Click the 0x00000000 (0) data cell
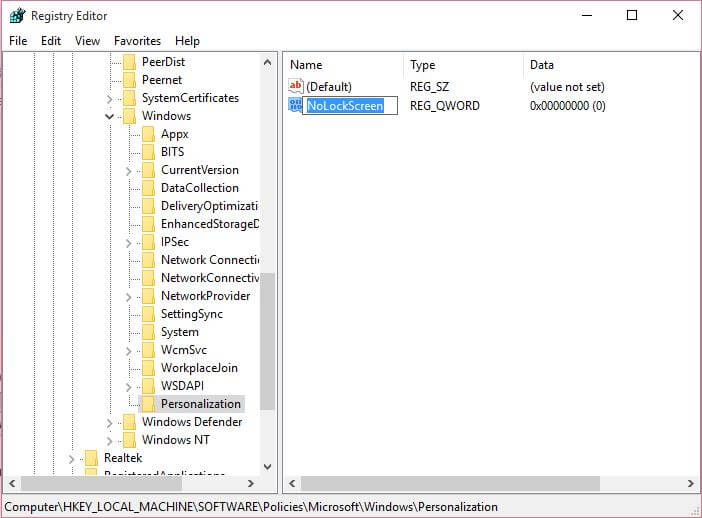 click(568, 106)
